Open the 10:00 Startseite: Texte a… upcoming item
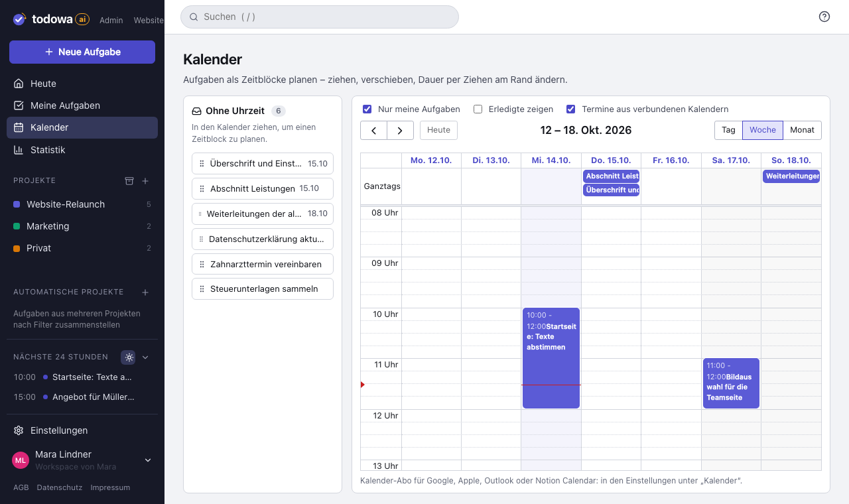849x504 pixels. point(82,377)
